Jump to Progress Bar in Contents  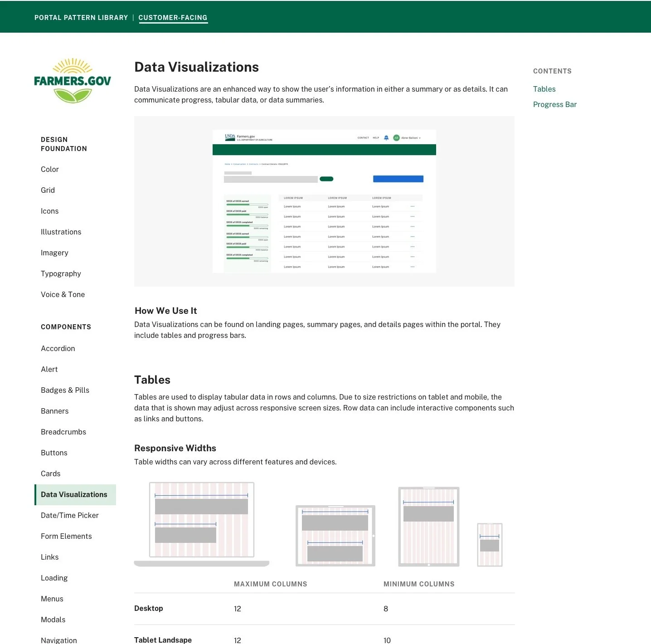pyautogui.click(x=555, y=104)
